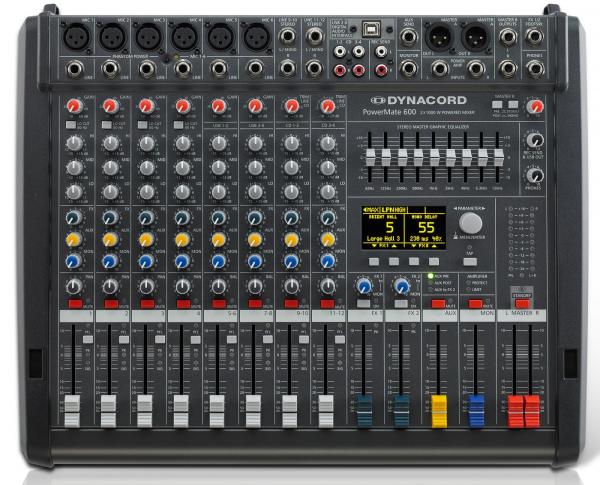
Task: Click the USB digital audio interface port
Action: click(x=371, y=29)
